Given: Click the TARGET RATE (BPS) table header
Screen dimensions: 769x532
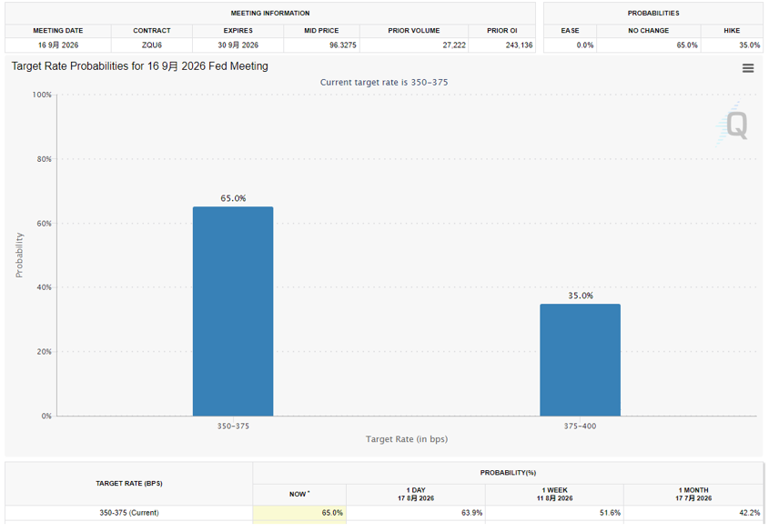Looking at the screenshot, I should tap(129, 484).
